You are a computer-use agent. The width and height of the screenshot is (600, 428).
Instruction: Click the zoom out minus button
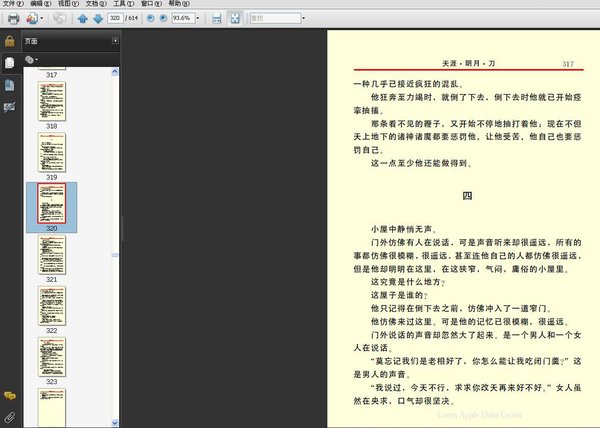point(151,18)
